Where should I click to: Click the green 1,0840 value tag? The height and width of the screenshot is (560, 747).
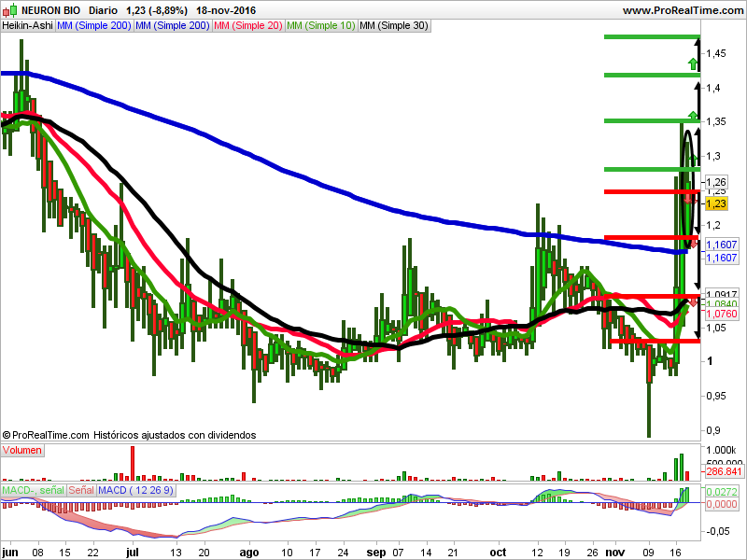(x=721, y=303)
